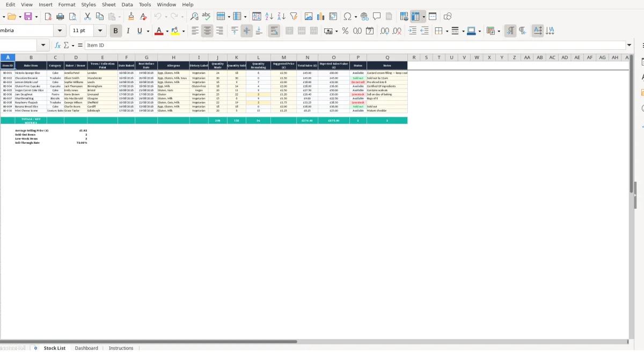Open the Insert menu
The width and height of the screenshot is (644, 362).
click(46, 4)
